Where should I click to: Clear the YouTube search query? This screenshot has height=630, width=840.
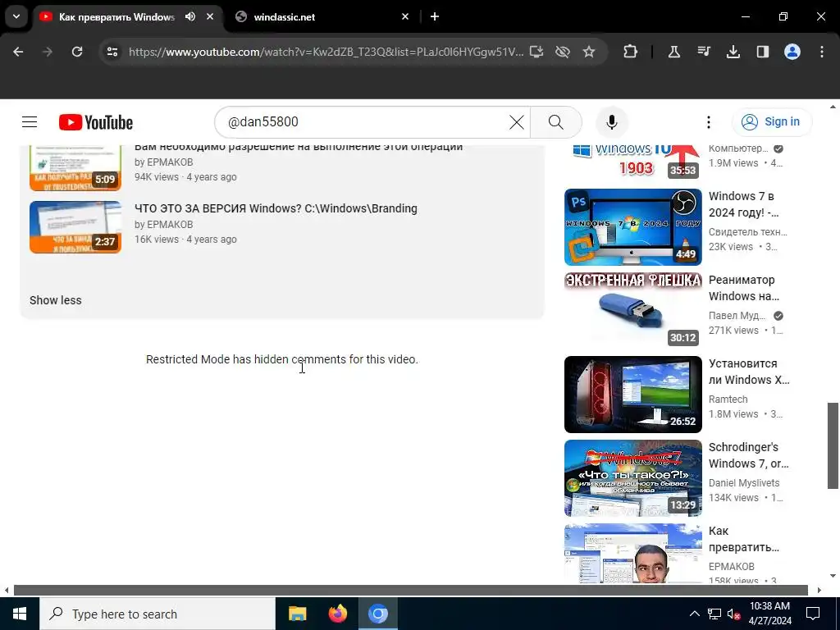517,122
